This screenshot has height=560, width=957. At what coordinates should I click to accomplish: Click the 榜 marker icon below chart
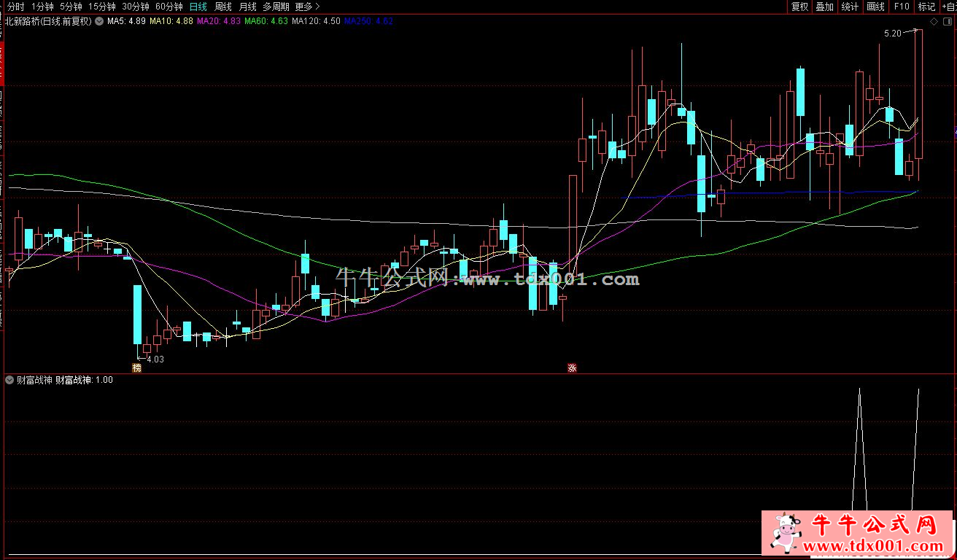136,368
